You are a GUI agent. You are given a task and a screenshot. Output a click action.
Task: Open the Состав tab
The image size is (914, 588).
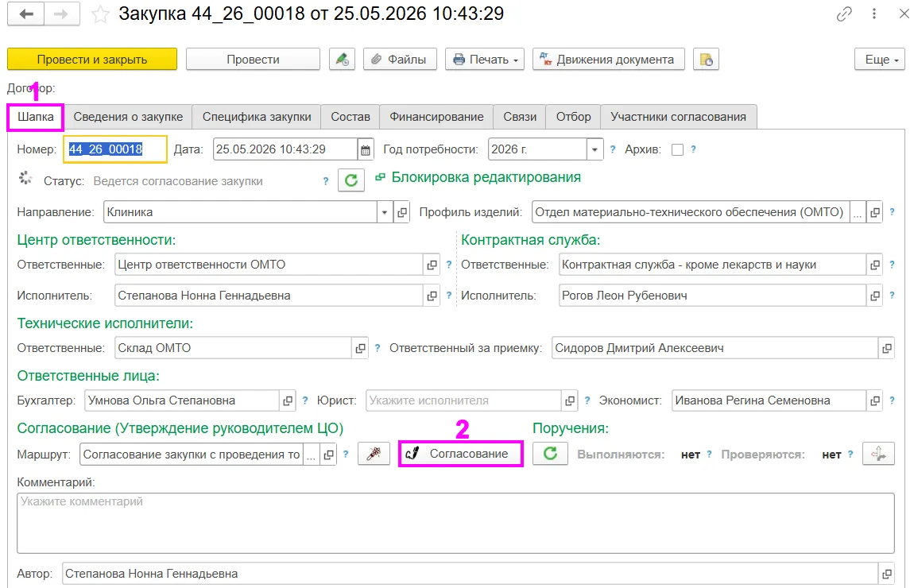coord(350,117)
